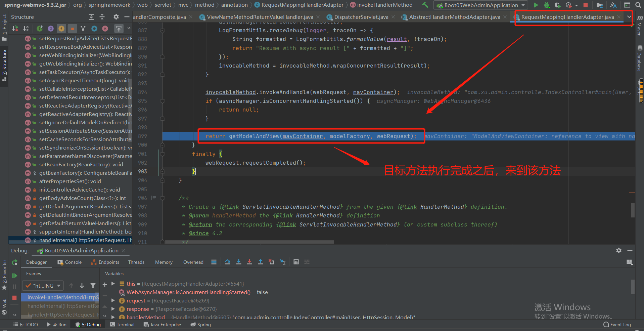
Task: Open the Memory tab in Debug panel
Action: click(164, 262)
